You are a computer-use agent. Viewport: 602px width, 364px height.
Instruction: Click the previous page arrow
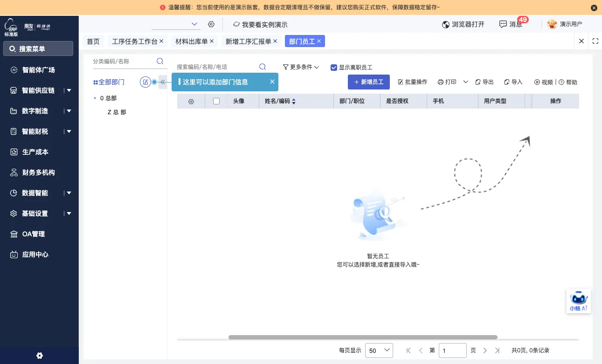pyautogui.click(x=421, y=350)
